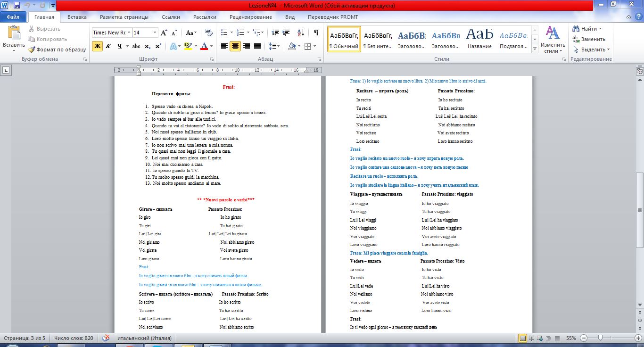Toggle the ruler button above scrollbar

[x=640, y=71]
